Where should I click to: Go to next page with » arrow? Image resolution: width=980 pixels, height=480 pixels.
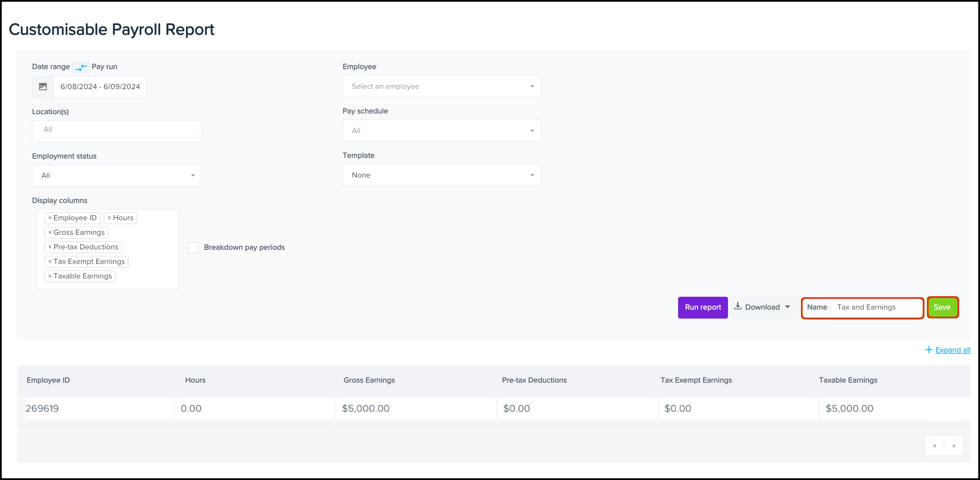pos(954,446)
